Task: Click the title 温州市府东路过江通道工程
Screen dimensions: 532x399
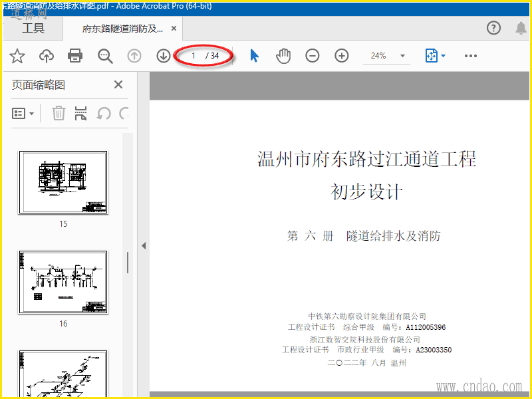Action: (x=366, y=159)
